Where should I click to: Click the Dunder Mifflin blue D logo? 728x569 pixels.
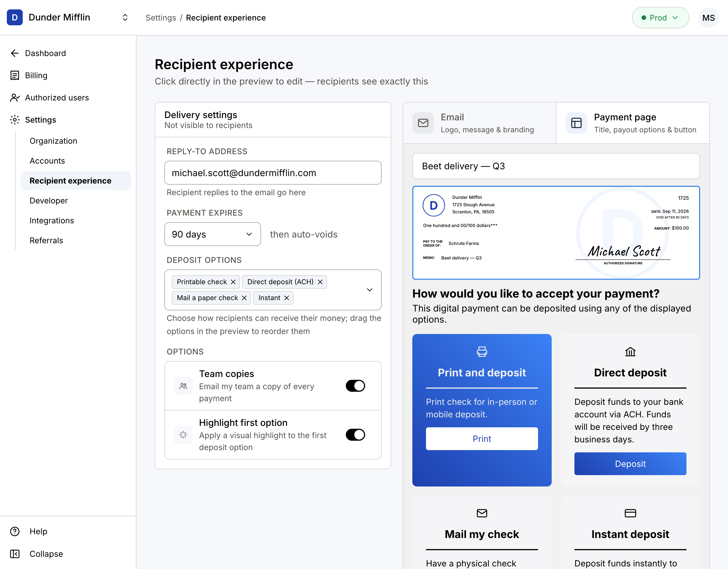(x=15, y=17)
